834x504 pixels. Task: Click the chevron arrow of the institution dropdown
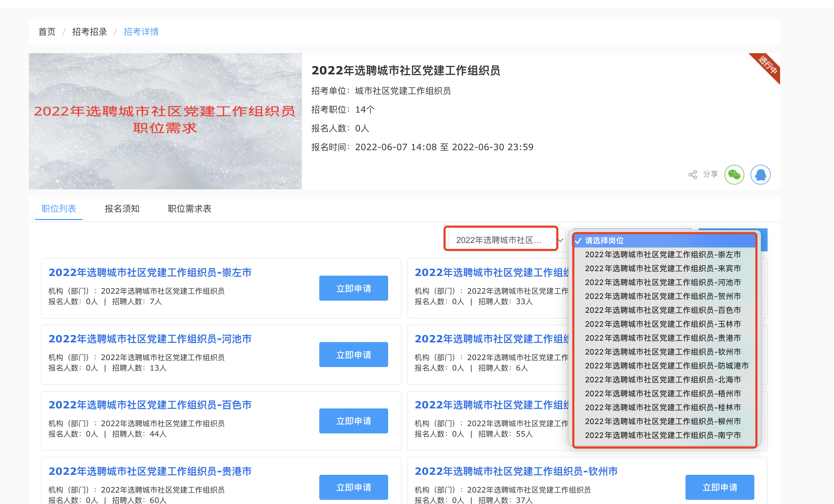coord(561,240)
